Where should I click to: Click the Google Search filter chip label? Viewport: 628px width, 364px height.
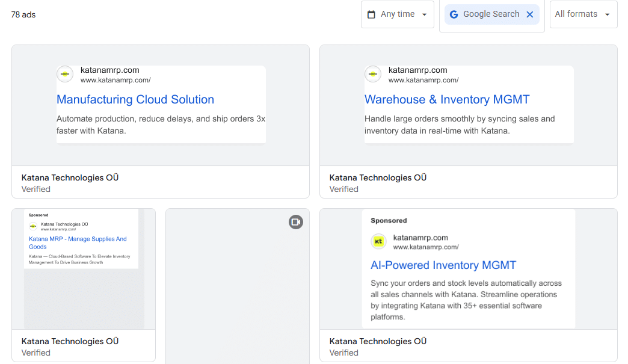point(491,14)
